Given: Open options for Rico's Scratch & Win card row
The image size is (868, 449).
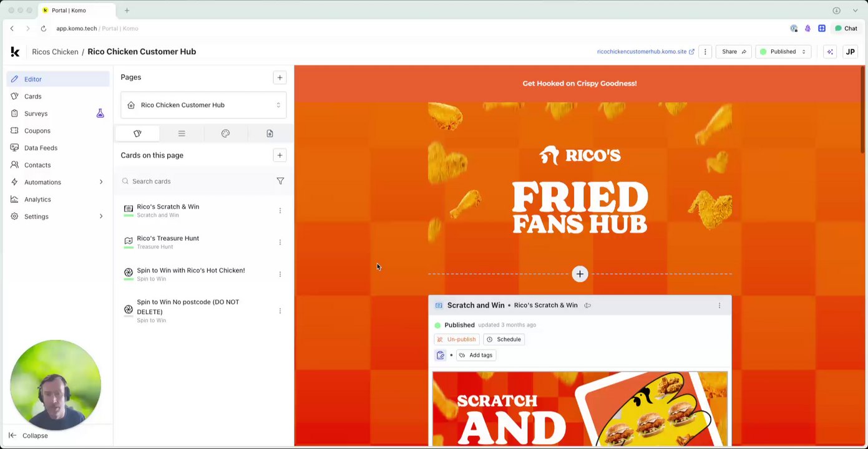Looking at the screenshot, I should tap(280, 211).
